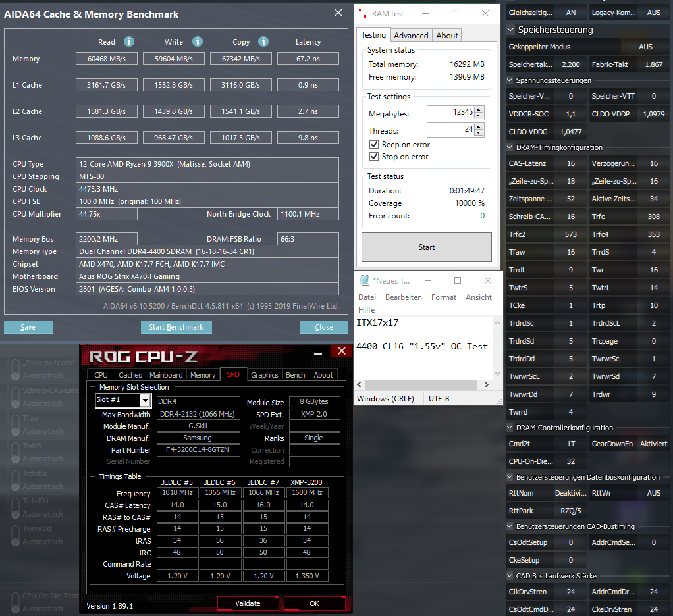Viewport: 673px width, 616px height.
Task: Toggle the Tfaw Automatisch switch
Action: [x=15, y=425]
